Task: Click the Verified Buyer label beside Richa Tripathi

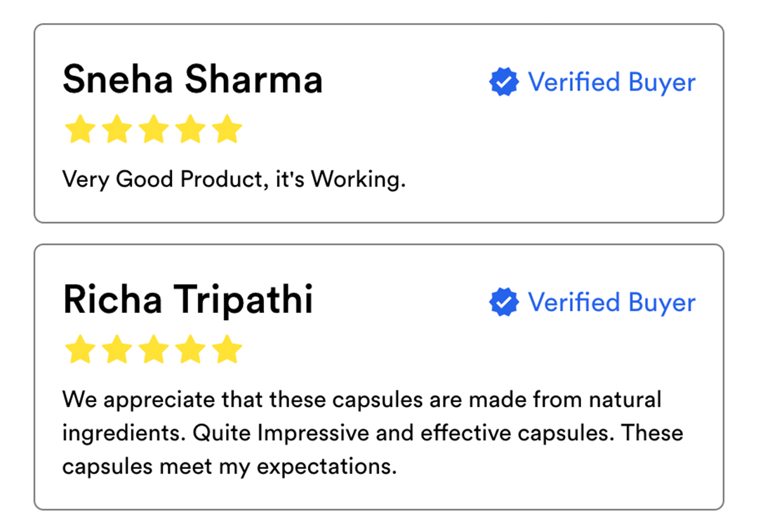Action: point(611,302)
